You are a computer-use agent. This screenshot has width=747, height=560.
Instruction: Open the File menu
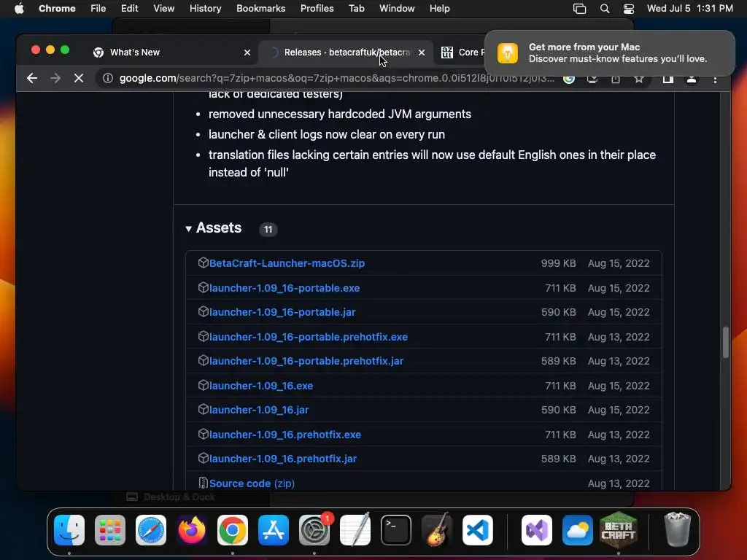pos(98,9)
